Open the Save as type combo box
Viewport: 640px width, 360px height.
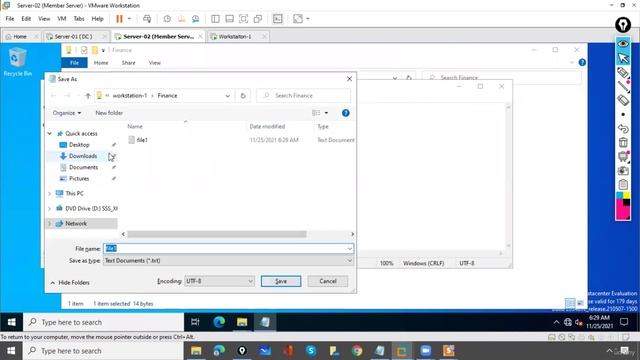(228, 260)
